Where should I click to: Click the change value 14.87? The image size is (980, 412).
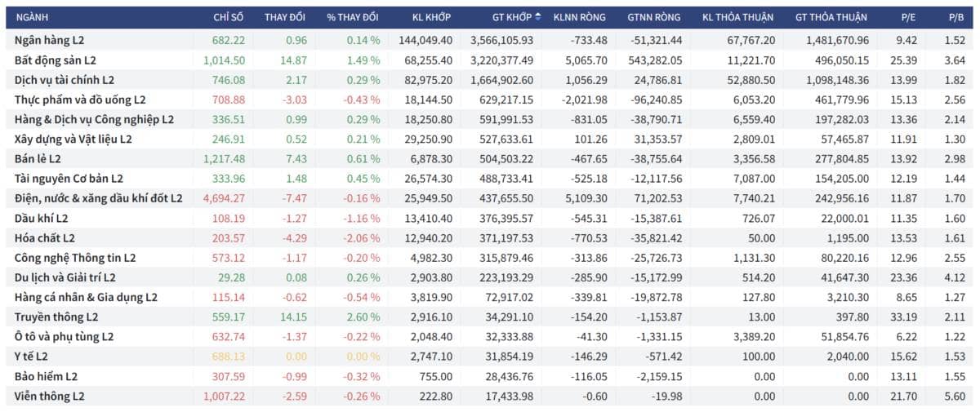point(293,60)
